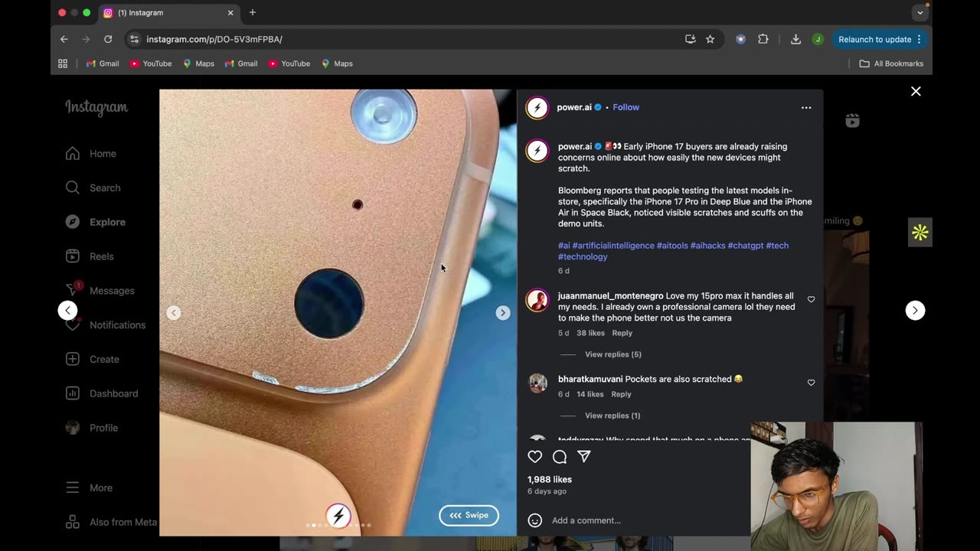980x551 pixels.
Task: Like bharatkamuvani's comment
Action: [811, 383]
